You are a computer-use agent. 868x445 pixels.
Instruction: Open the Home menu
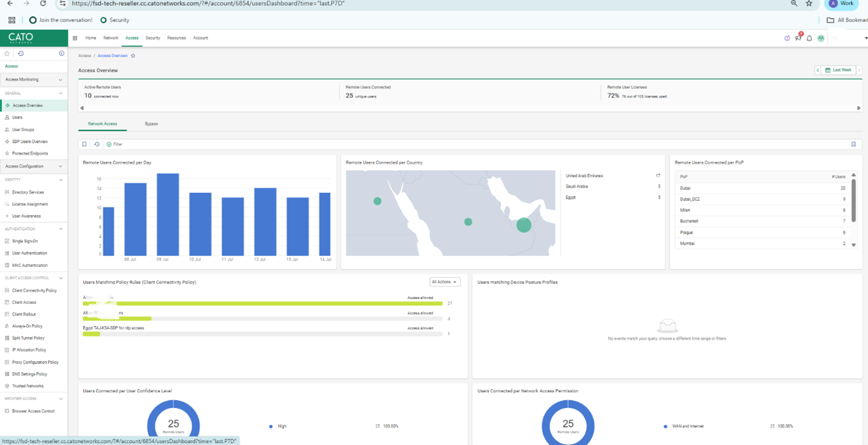coord(90,38)
